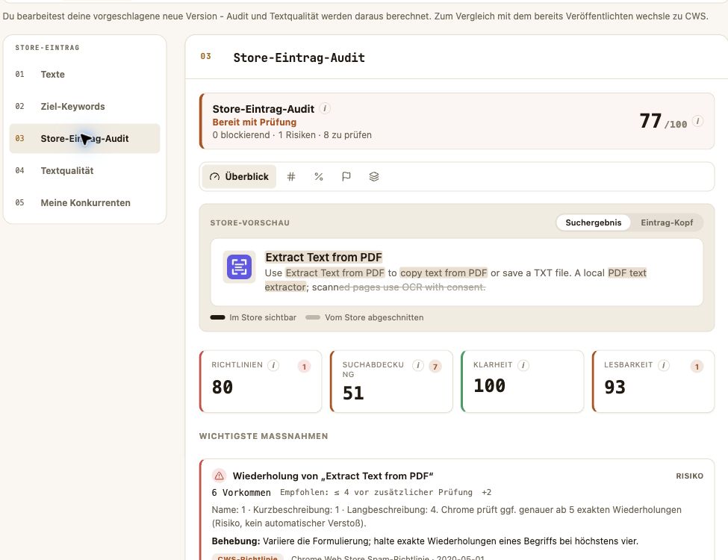Click the WICHTIGSTE MASSNAHMEN heading

point(264,436)
